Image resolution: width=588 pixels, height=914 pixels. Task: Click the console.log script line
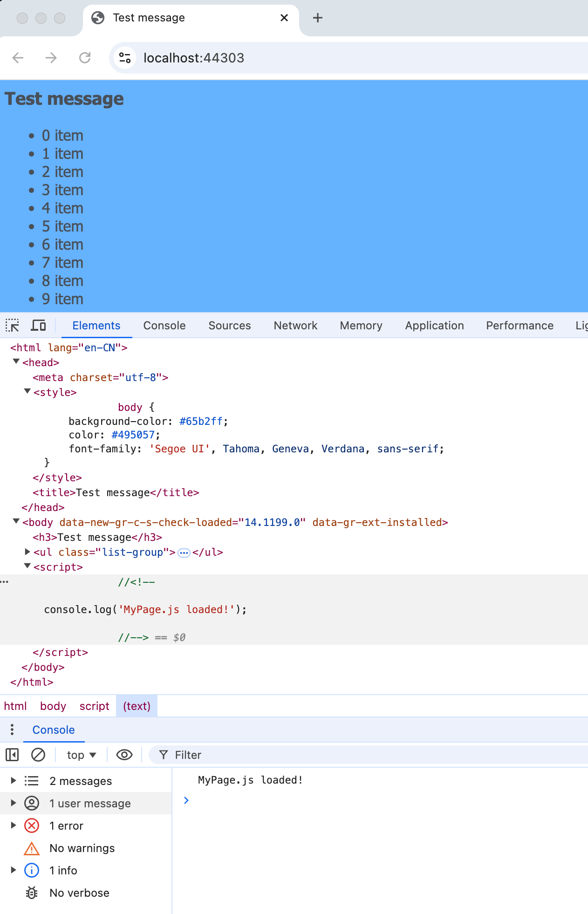pos(145,609)
